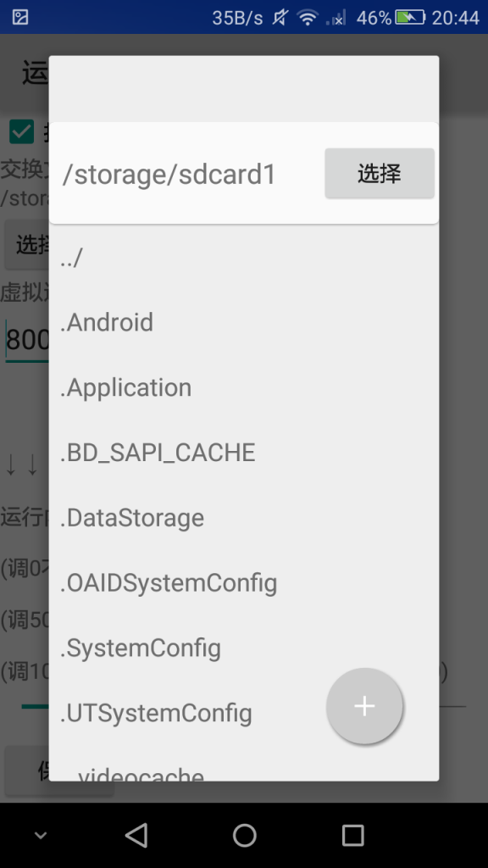The height and width of the screenshot is (868, 488).
Task: Tap the plus floating action button
Action: pyautogui.click(x=364, y=706)
